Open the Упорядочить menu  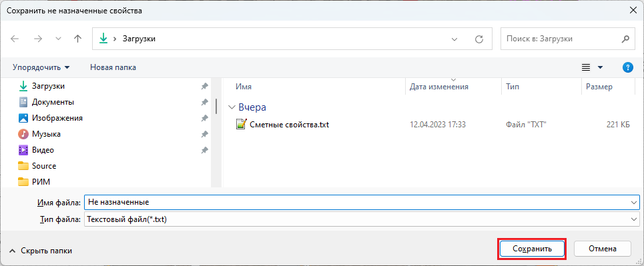click(x=41, y=67)
